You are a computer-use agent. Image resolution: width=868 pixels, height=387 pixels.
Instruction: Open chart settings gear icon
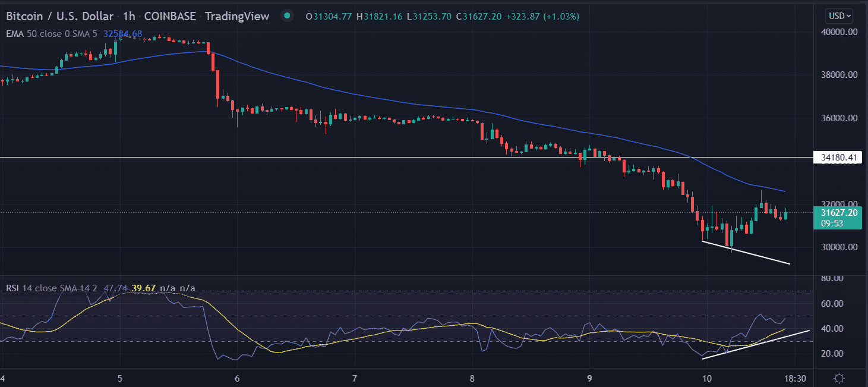point(839,378)
